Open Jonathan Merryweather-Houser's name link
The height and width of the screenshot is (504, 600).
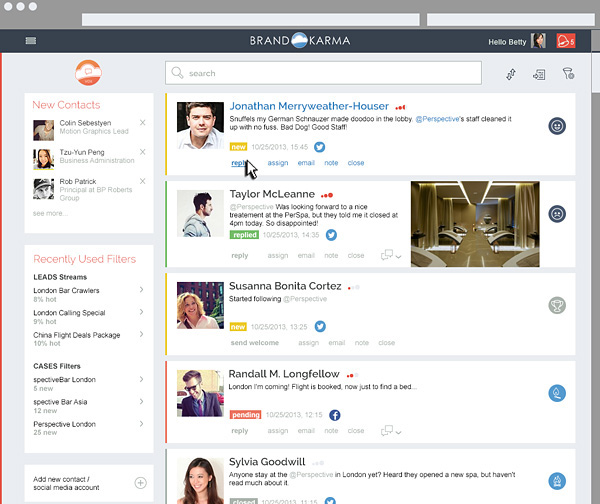pos(309,106)
